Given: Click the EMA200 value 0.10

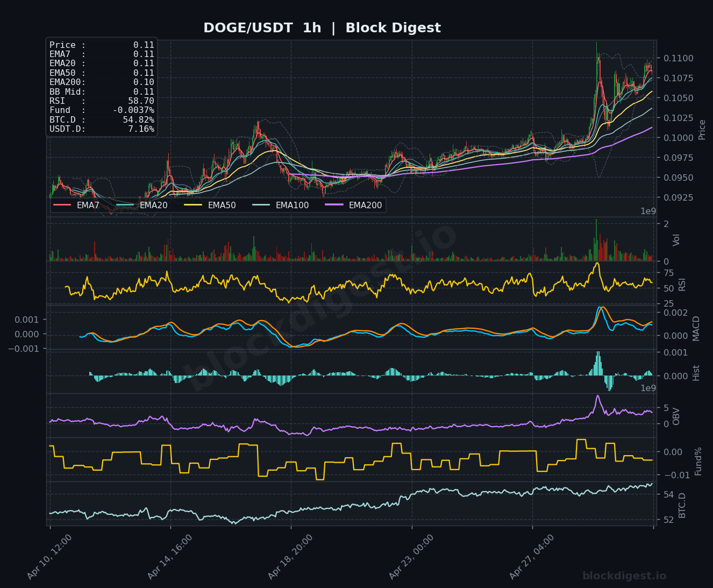Looking at the screenshot, I should [144, 82].
